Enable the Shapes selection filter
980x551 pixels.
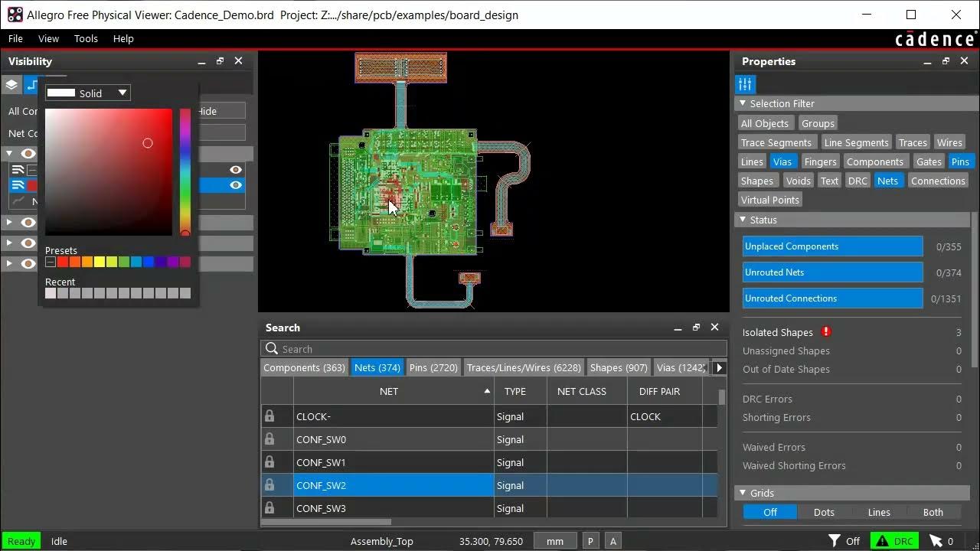click(x=756, y=181)
